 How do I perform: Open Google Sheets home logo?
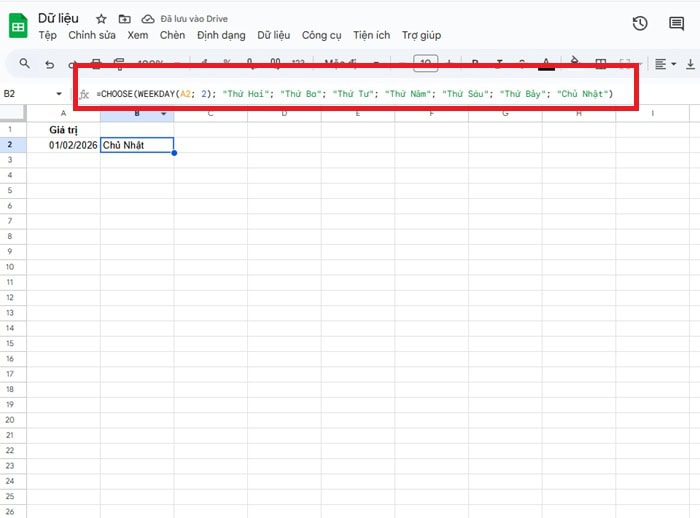[x=18, y=25]
